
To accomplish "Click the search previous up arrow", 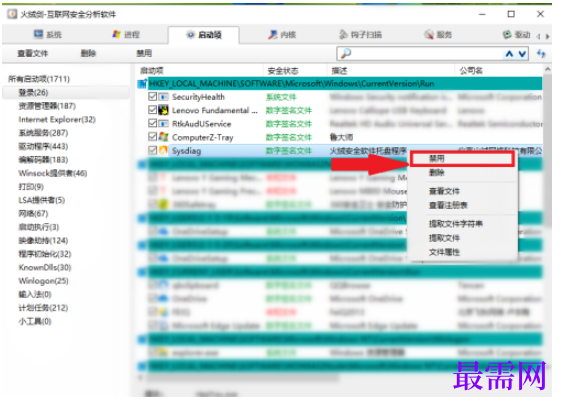I will tap(509, 54).
